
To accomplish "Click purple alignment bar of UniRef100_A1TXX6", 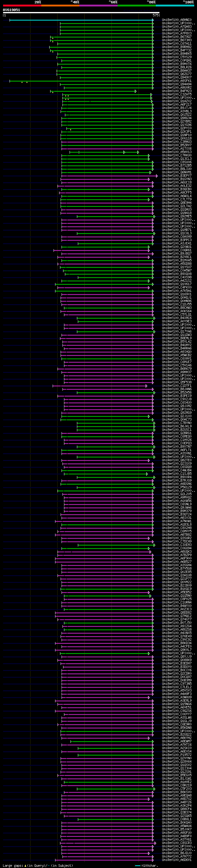I will (107, 149).
